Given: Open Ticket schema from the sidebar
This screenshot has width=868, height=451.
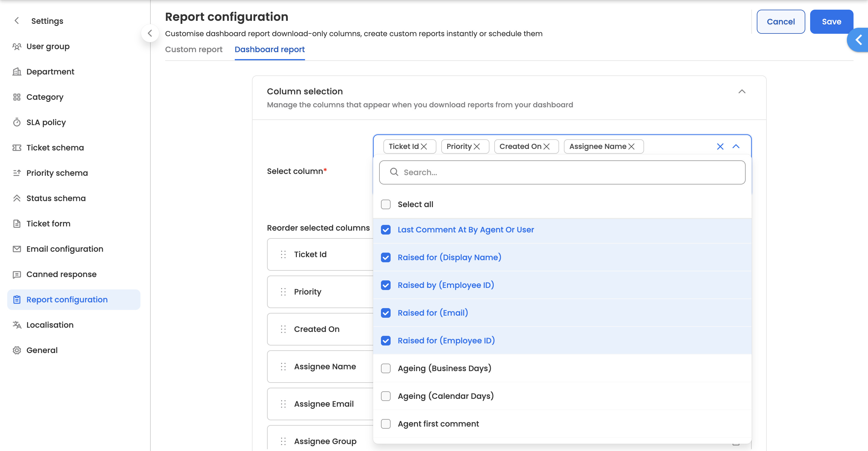Looking at the screenshot, I should coord(55,148).
